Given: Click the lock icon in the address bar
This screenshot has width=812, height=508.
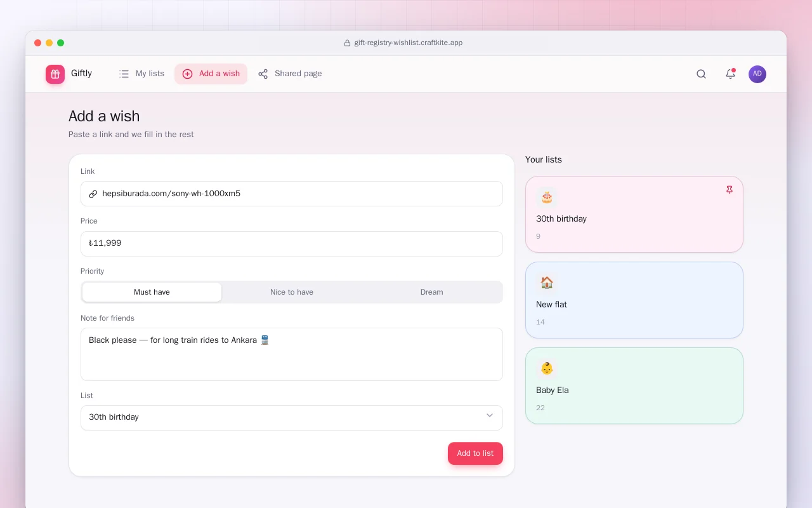Looking at the screenshot, I should point(347,43).
